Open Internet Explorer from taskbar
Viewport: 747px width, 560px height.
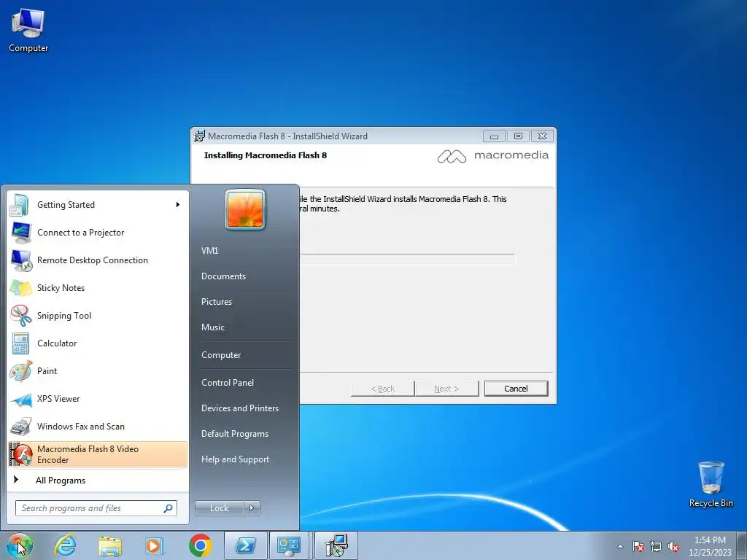(65, 545)
